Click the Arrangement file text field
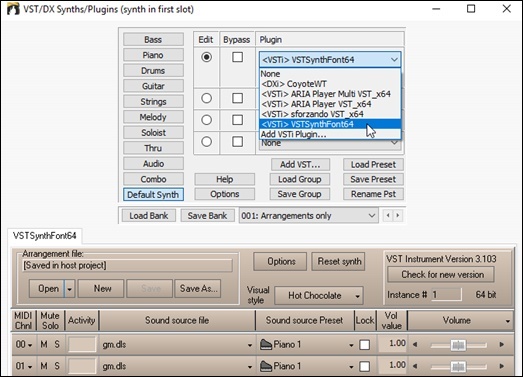The height and width of the screenshot is (377, 523). pos(127,266)
